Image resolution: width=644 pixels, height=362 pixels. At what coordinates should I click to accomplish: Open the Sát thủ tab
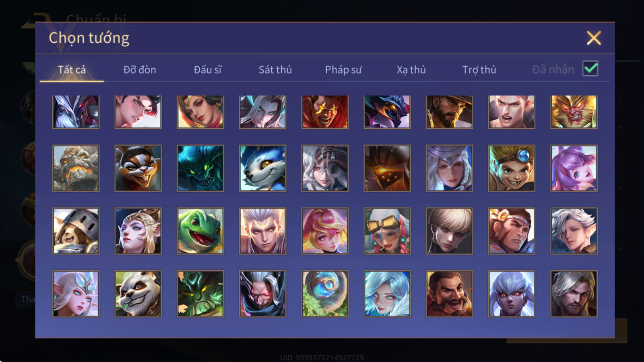(x=275, y=70)
